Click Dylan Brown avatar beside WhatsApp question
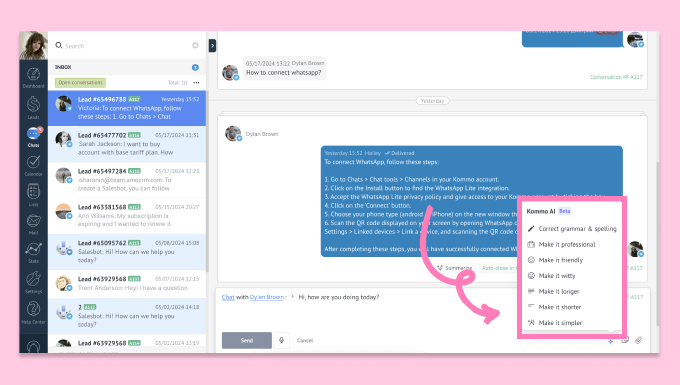Screen dimensions: 680x385 point(230,72)
